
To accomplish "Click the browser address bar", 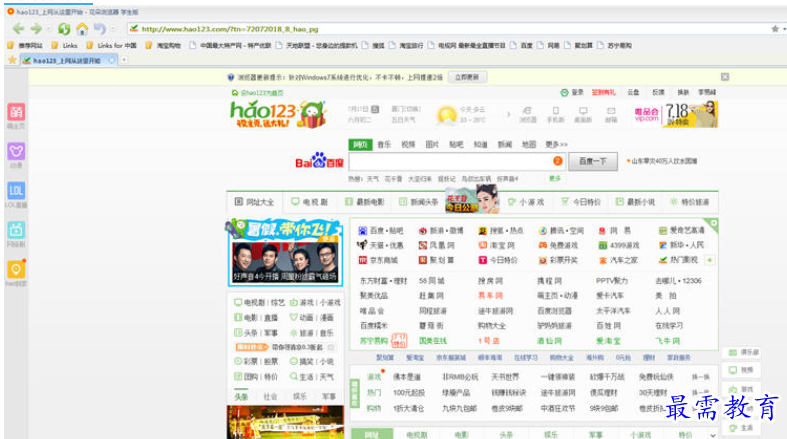I will point(447,29).
